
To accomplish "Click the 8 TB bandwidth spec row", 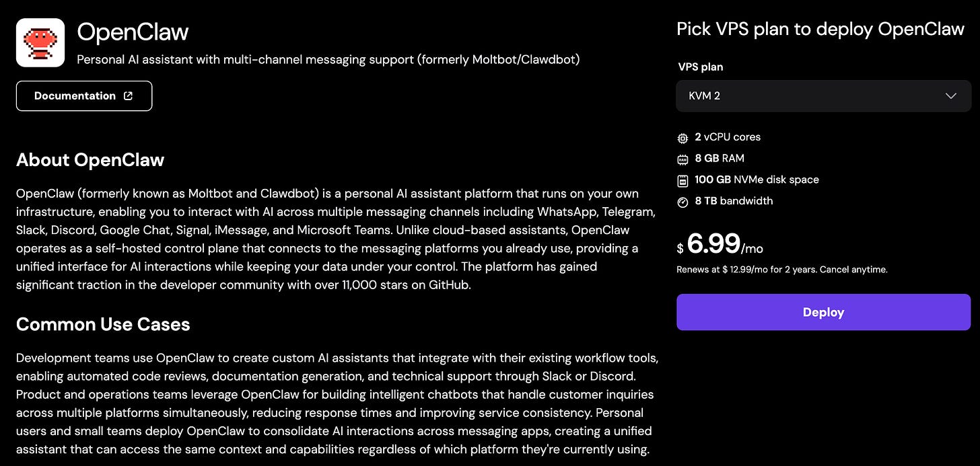I will [x=734, y=201].
